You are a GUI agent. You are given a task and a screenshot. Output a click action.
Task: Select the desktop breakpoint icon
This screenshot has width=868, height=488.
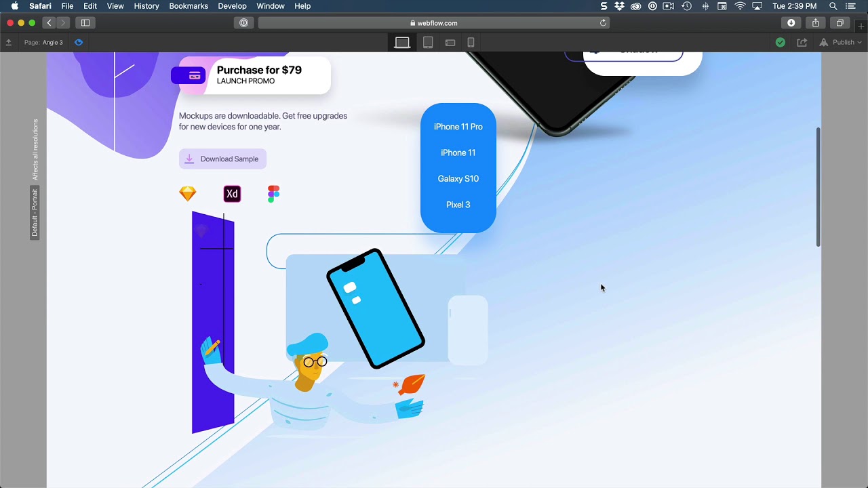402,42
